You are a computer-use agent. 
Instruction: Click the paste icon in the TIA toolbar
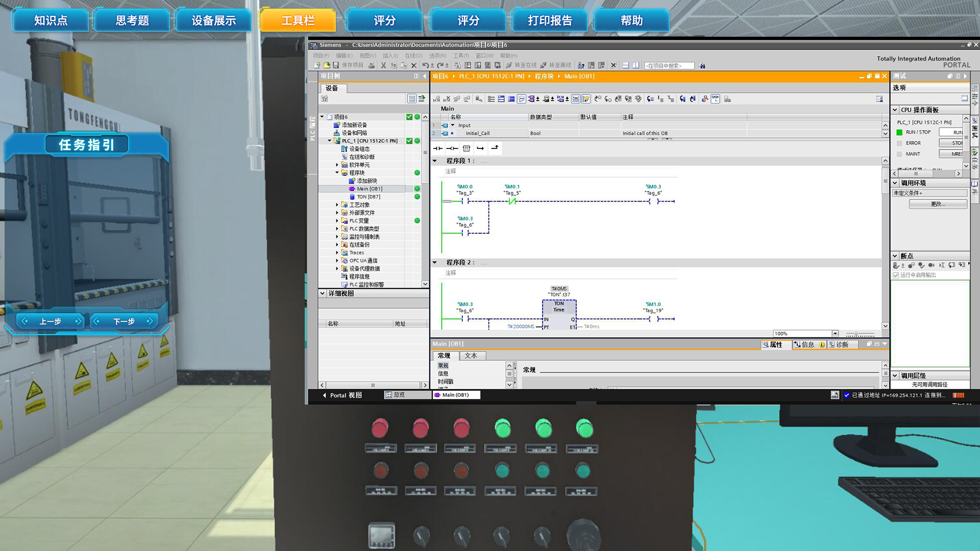tap(404, 65)
